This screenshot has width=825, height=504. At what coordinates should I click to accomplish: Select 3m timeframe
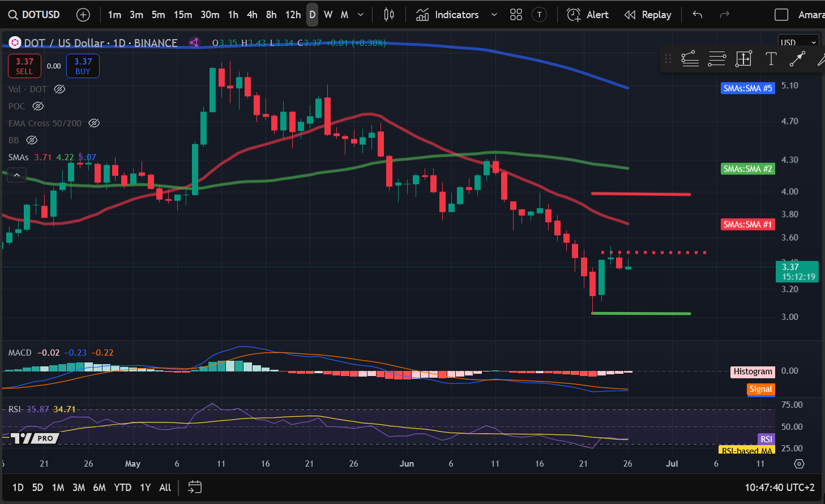136,15
